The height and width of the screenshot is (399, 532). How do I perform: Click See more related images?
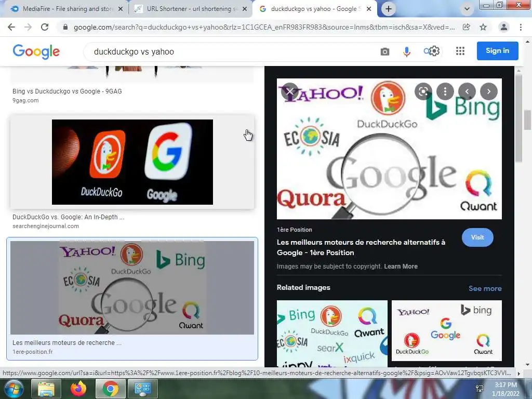(485, 288)
